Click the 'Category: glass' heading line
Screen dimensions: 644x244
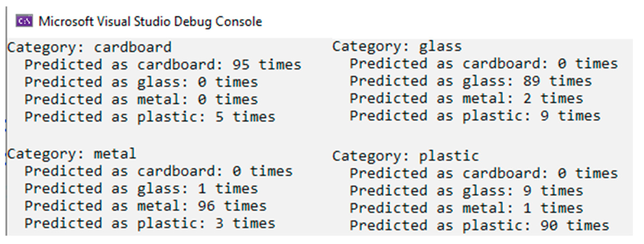(x=397, y=47)
